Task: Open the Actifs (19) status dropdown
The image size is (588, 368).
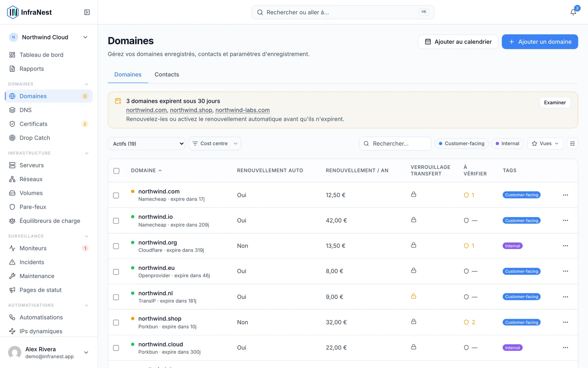Action: (x=147, y=144)
